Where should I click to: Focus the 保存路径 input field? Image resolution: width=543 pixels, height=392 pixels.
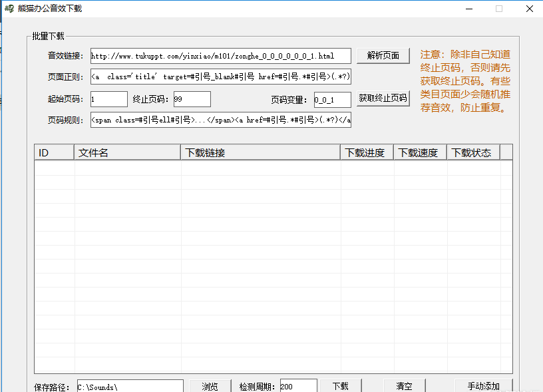point(130,387)
